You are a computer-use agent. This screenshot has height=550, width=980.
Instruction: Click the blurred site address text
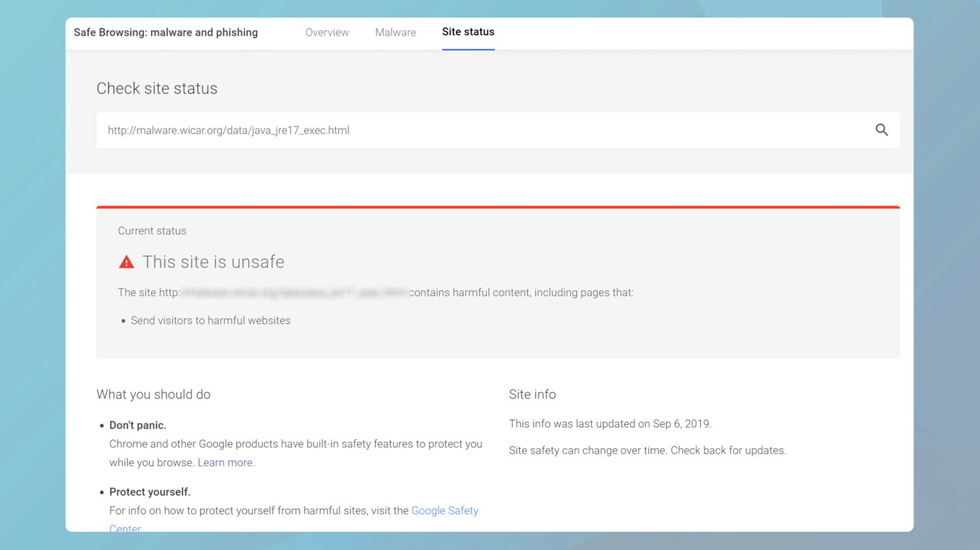pyautogui.click(x=294, y=292)
